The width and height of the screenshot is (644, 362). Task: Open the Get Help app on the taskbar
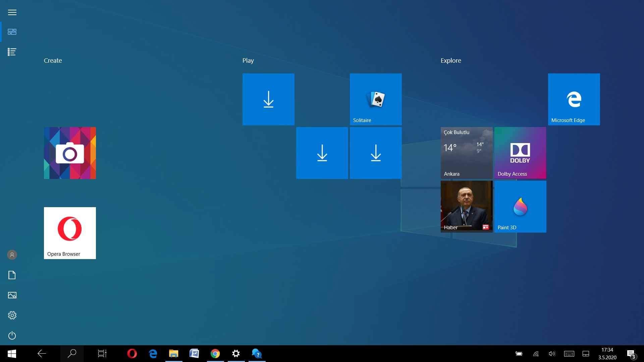(x=257, y=354)
